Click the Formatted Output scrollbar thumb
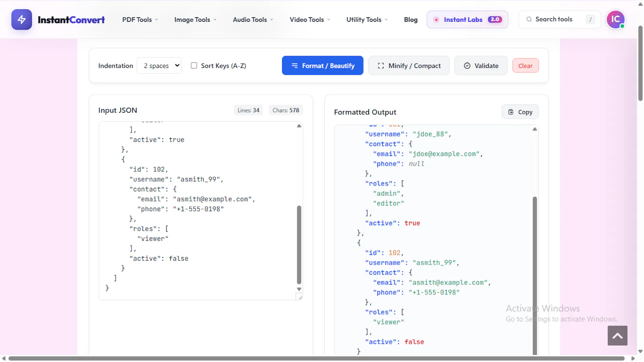644x362 pixels. coord(535,276)
